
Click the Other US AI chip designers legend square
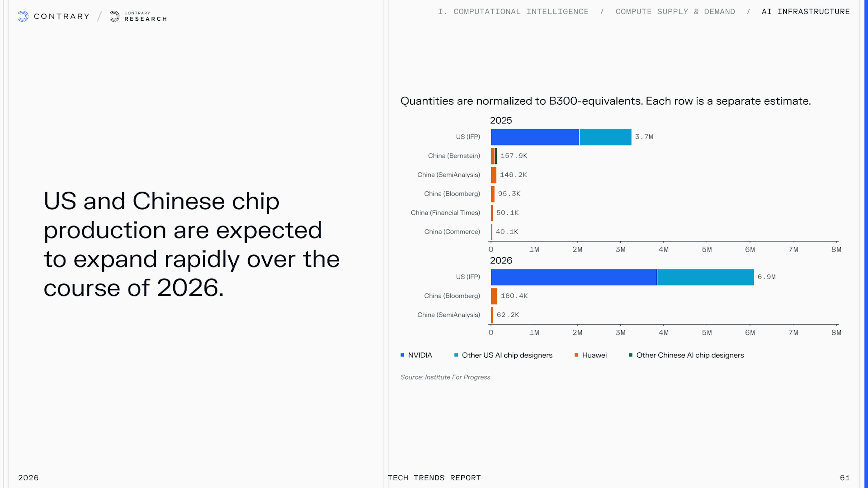456,355
